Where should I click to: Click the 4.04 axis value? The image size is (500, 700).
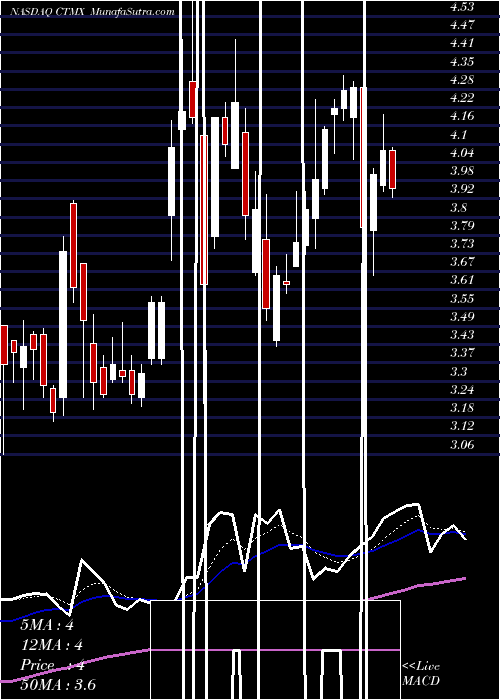pyautogui.click(x=462, y=153)
